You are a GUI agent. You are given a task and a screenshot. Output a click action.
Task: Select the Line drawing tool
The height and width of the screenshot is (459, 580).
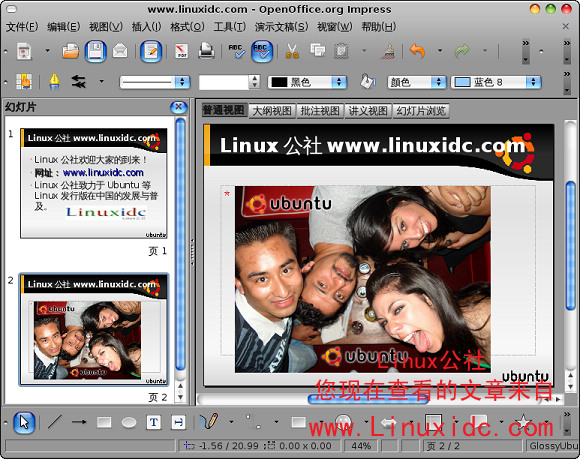coord(55,422)
